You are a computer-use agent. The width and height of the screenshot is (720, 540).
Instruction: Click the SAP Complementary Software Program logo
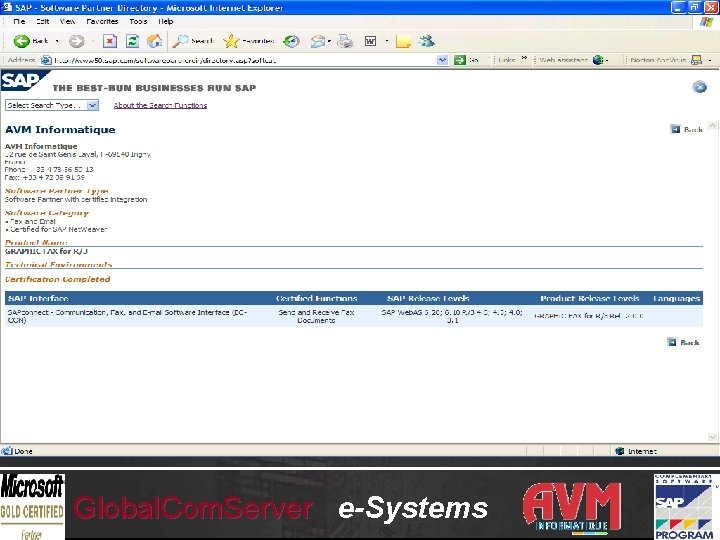(684, 506)
